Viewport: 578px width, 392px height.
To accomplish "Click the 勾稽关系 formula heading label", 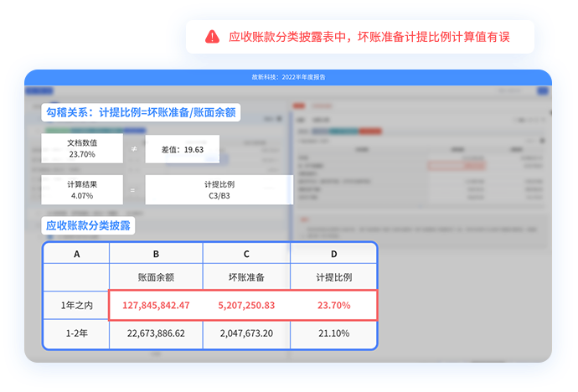I will point(141,112).
